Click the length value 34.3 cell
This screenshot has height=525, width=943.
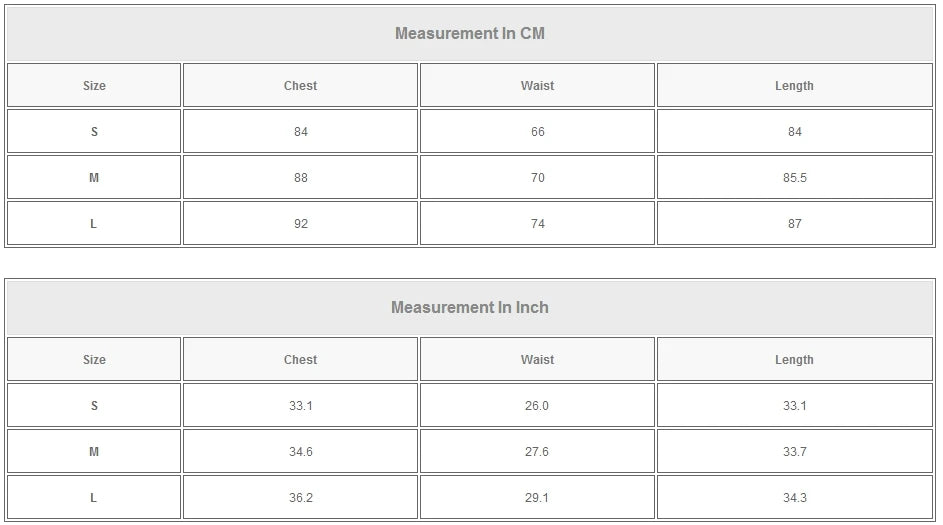pyautogui.click(x=794, y=498)
